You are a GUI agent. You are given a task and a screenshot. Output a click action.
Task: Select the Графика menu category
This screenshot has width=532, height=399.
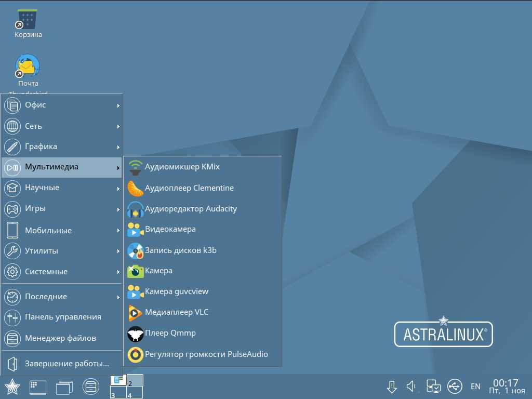coord(41,147)
